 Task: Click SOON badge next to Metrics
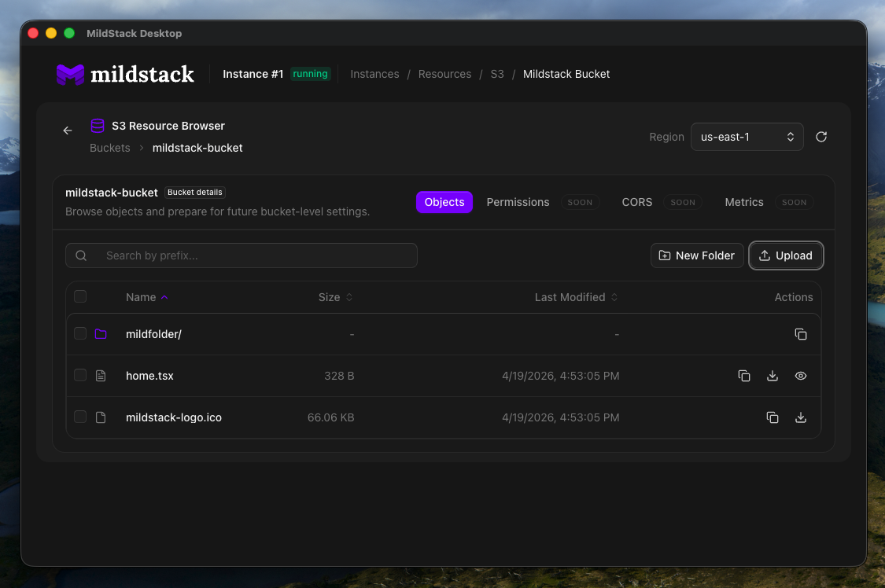coord(794,202)
